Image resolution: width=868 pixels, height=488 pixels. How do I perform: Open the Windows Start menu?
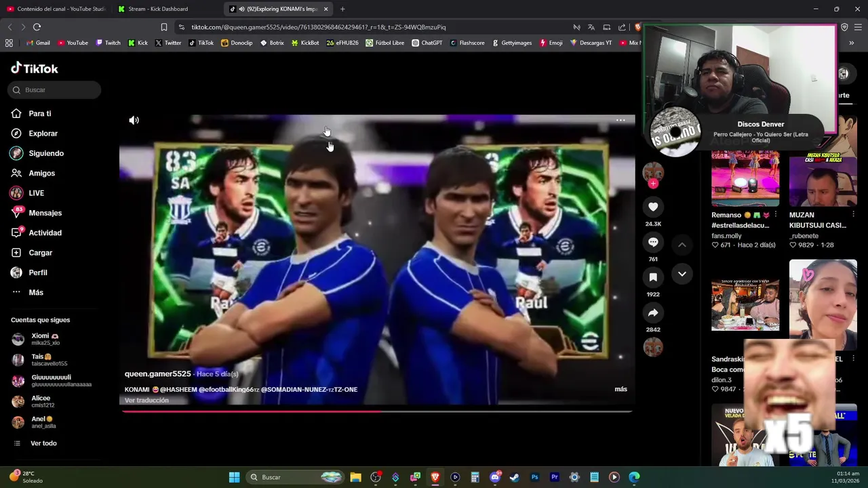[x=234, y=477]
